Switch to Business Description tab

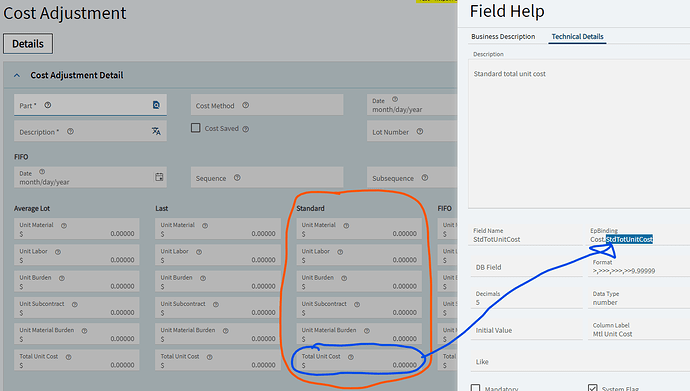(x=503, y=37)
